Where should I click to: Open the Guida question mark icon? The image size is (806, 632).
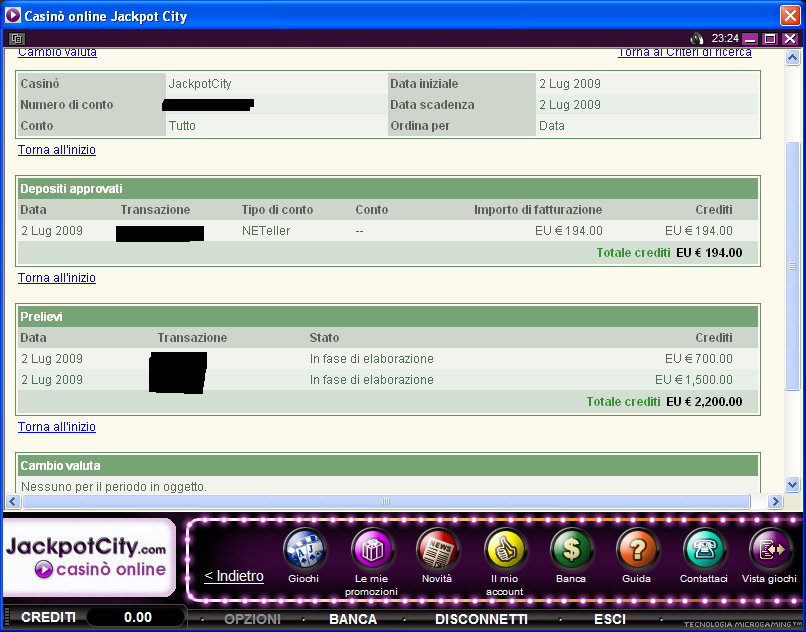coord(637,550)
